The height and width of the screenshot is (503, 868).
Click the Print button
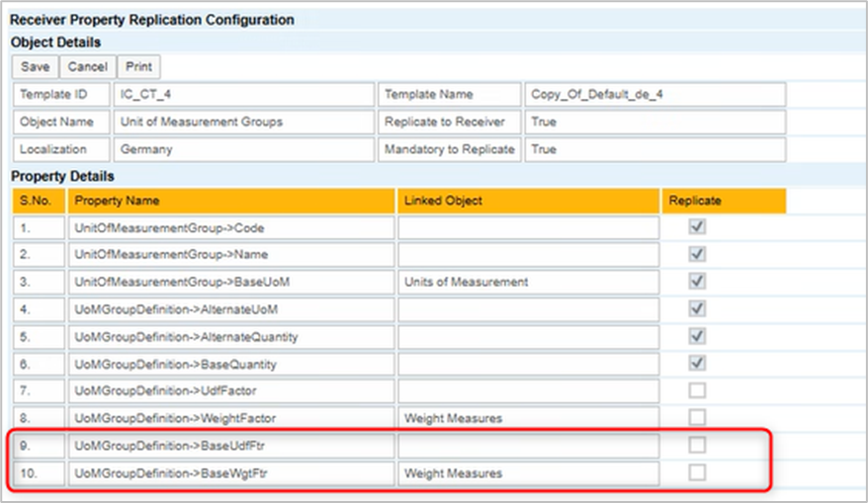coord(139,67)
